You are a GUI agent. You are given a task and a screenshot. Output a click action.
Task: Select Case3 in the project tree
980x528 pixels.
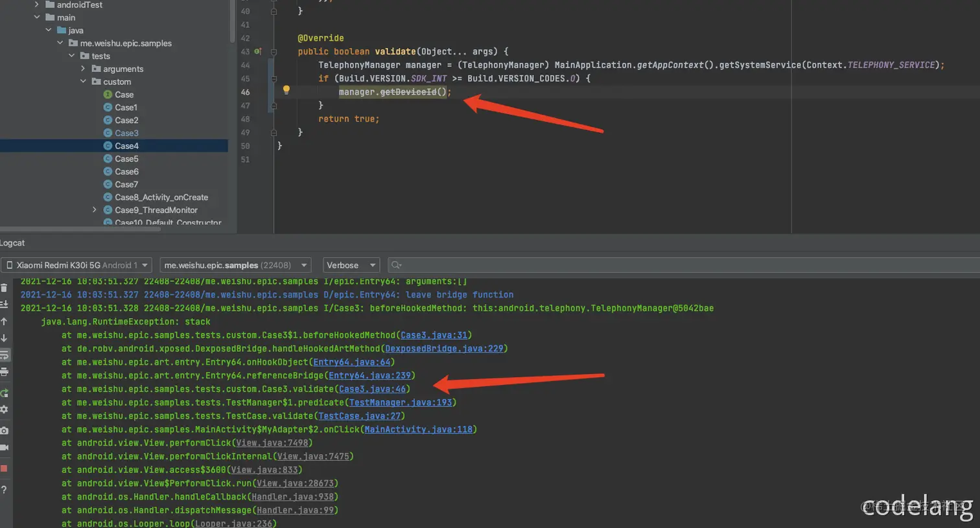coord(126,133)
